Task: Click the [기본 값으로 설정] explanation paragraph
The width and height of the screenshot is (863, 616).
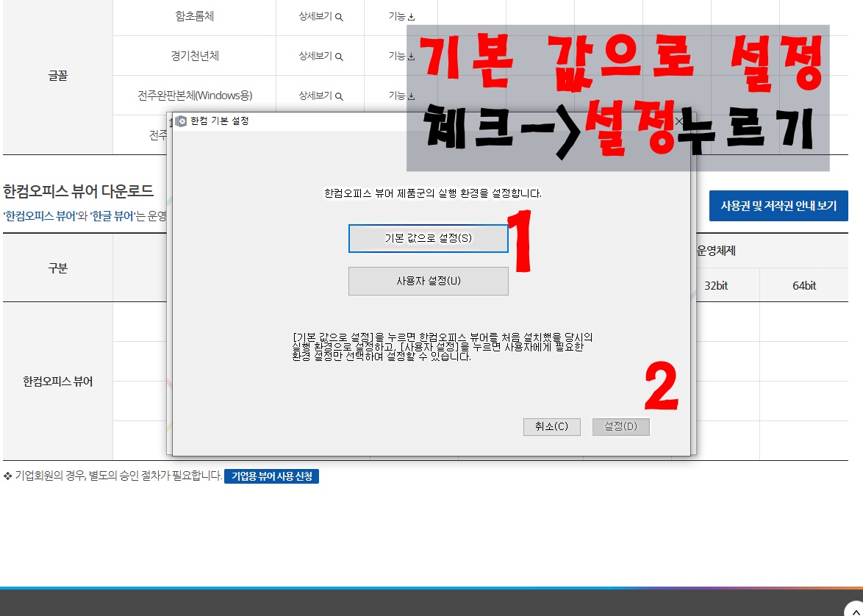Action: (x=443, y=347)
